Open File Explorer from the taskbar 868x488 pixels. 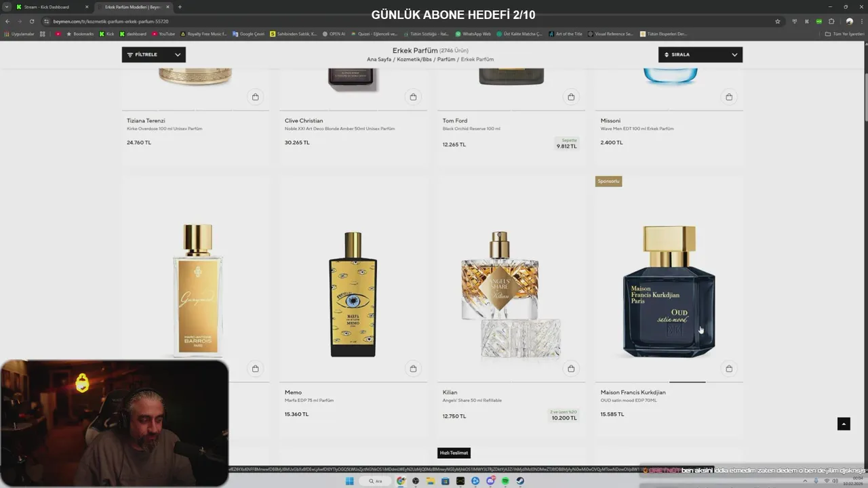pyautogui.click(x=431, y=481)
